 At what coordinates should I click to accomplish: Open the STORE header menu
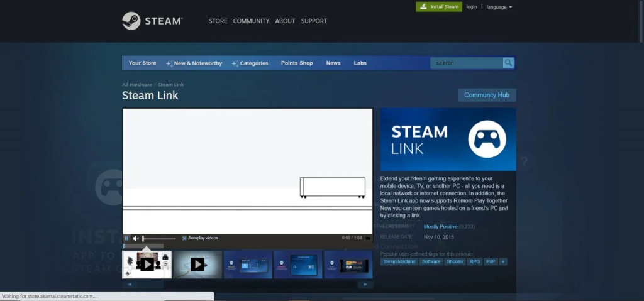(x=218, y=21)
